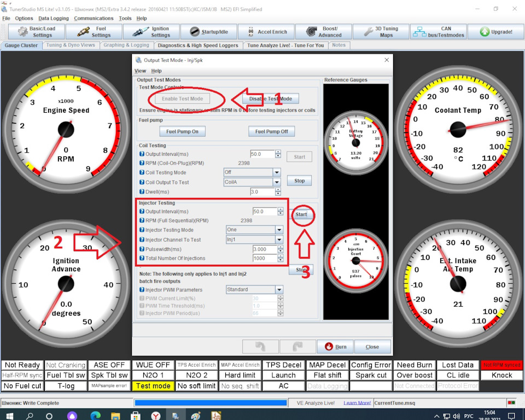Click the Close button in dialog
This screenshot has width=525, height=420.
pyautogui.click(x=372, y=347)
